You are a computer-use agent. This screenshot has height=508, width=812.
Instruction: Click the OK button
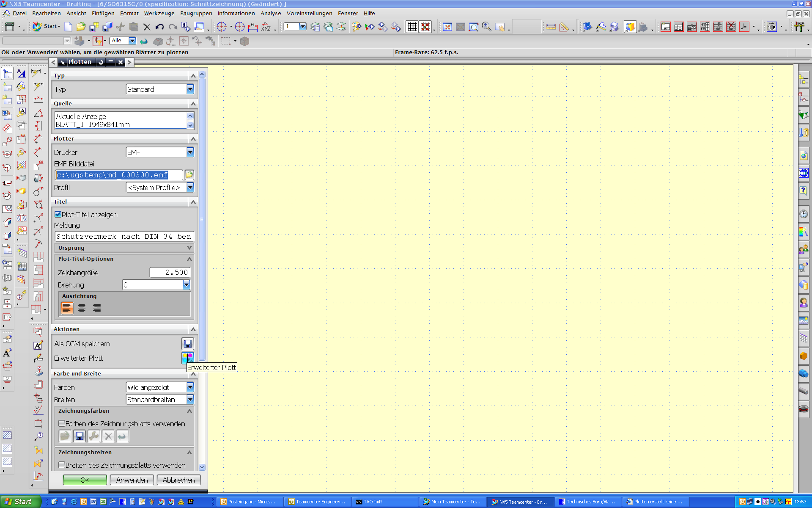coord(85,480)
